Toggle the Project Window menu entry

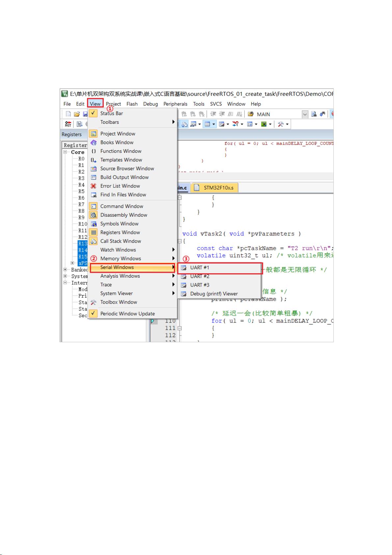pyautogui.click(x=118, y=134)
